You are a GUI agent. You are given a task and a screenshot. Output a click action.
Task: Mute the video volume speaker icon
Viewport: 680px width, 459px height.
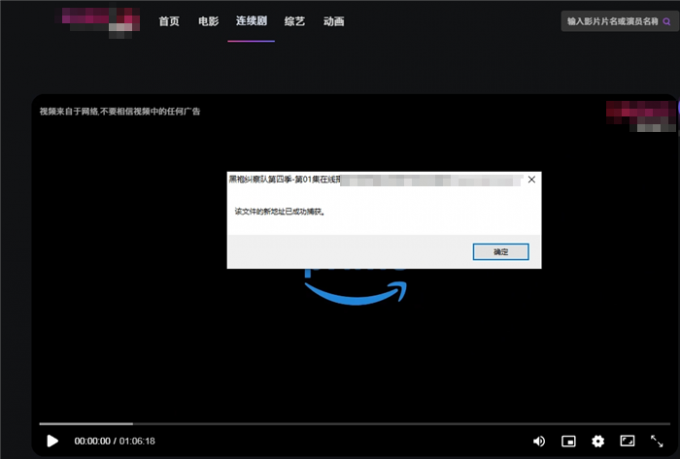(539, 441)
